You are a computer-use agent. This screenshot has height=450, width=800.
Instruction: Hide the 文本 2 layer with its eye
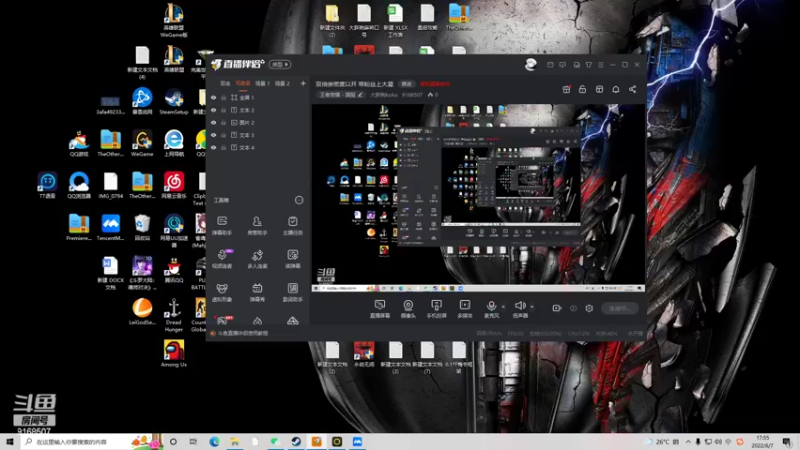tap(213, 110)
